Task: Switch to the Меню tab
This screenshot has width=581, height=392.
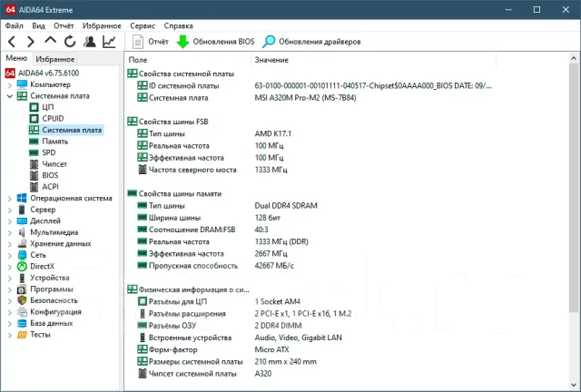Action: [x=16, y=59]
